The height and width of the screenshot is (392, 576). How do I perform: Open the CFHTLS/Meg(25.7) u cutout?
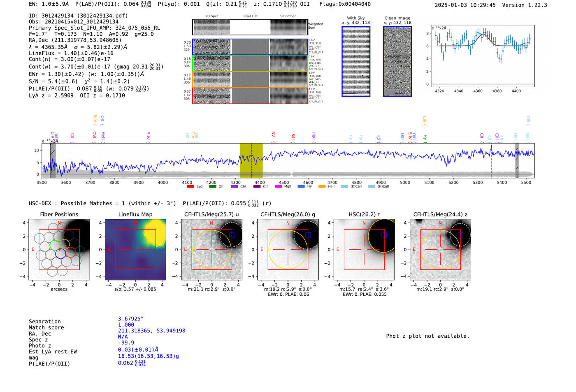211,250
